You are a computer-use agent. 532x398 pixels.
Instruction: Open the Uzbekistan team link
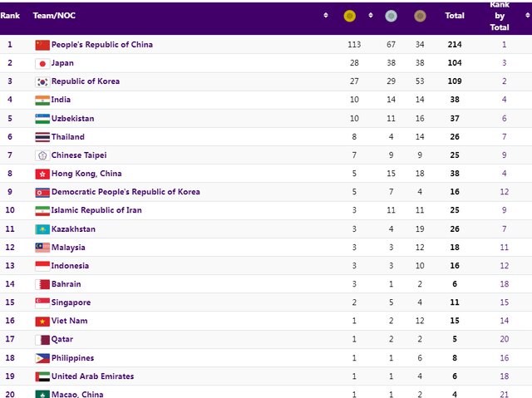click(72, 119)
